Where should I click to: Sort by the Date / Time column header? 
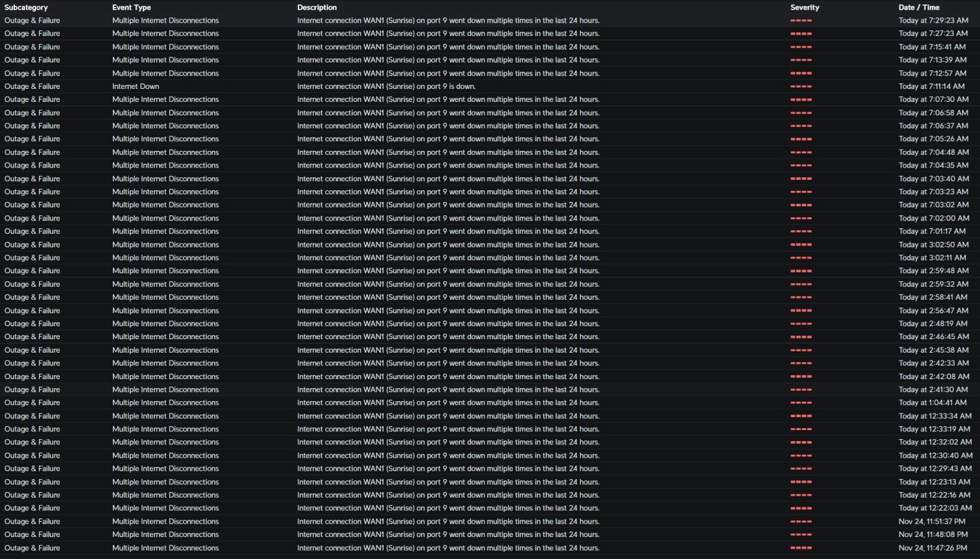pyautogui.click(x=919, y=7)
